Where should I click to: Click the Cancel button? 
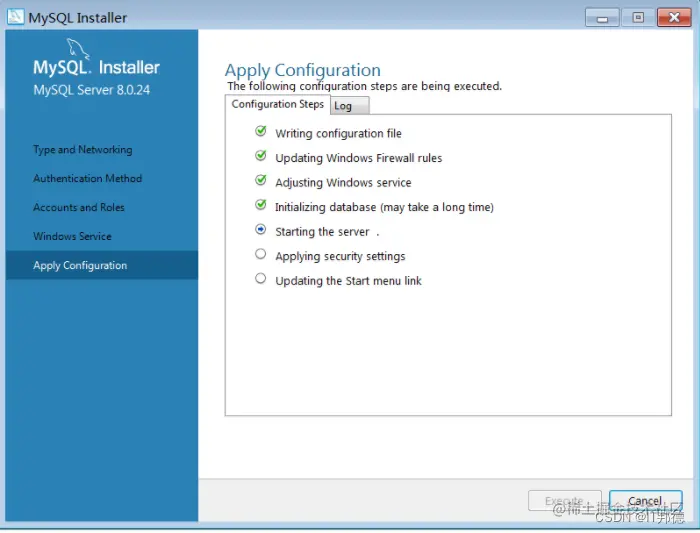point(646,501)
